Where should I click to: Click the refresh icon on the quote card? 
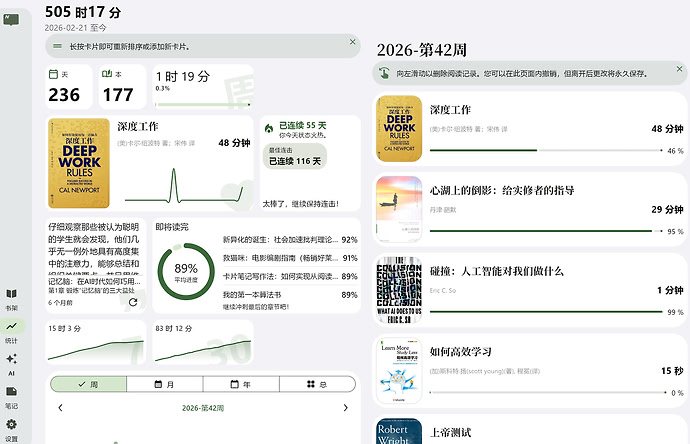pyautogui.click(x=133, y=302)
